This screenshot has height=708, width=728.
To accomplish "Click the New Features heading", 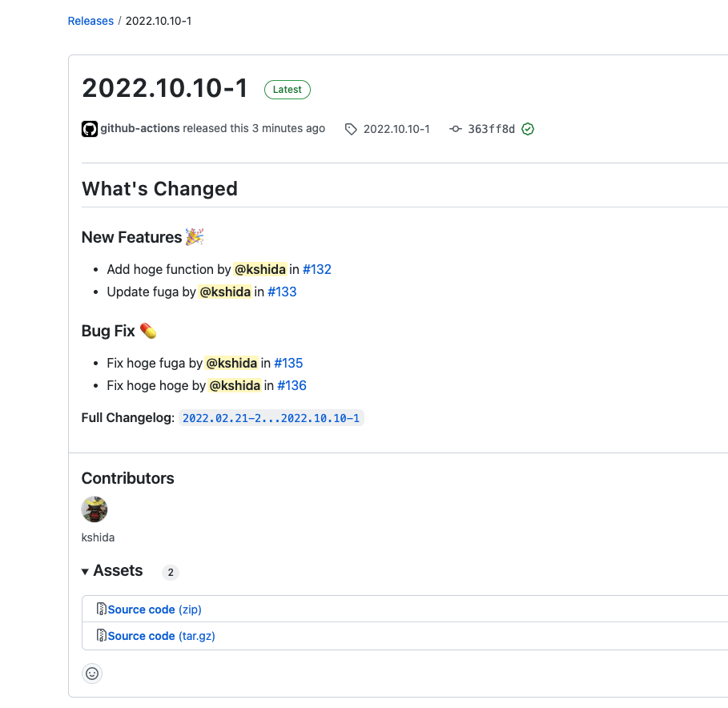I will click(x=132, y=237).
